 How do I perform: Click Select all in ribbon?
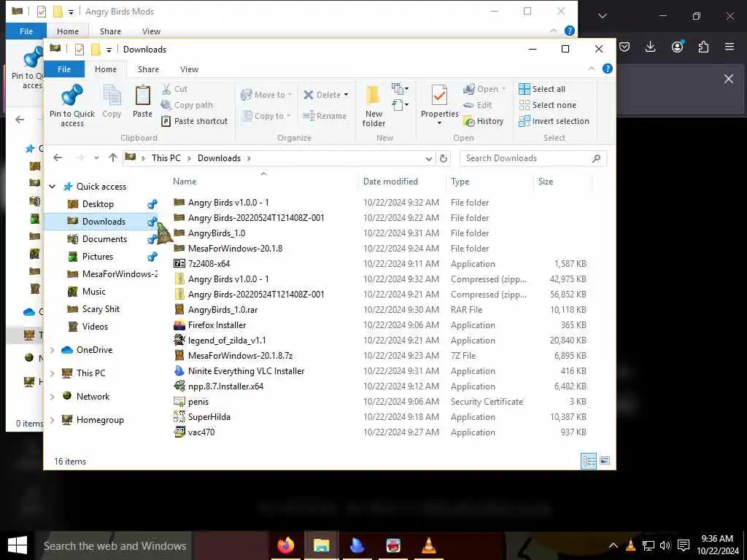pyautogui.click(x=542, y=89)
